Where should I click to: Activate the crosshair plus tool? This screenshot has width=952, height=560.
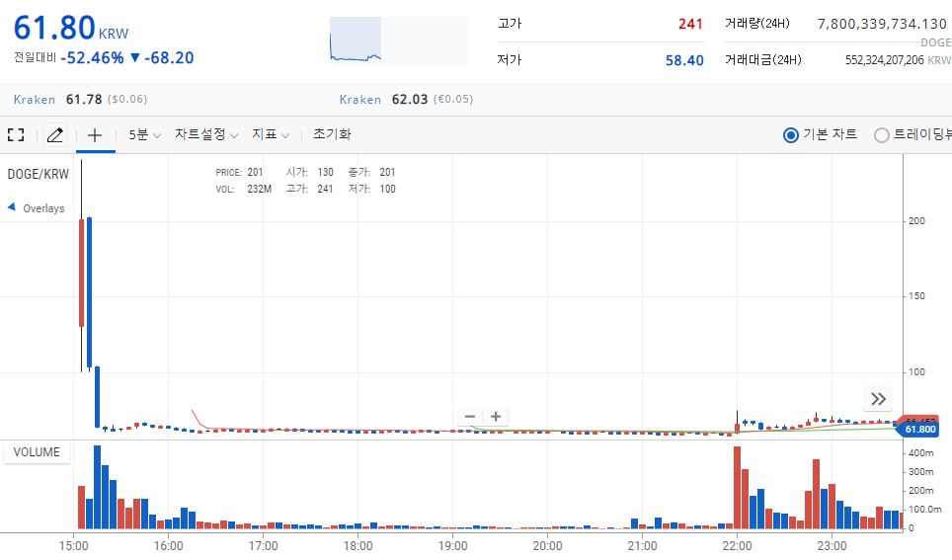click(95, 135)
